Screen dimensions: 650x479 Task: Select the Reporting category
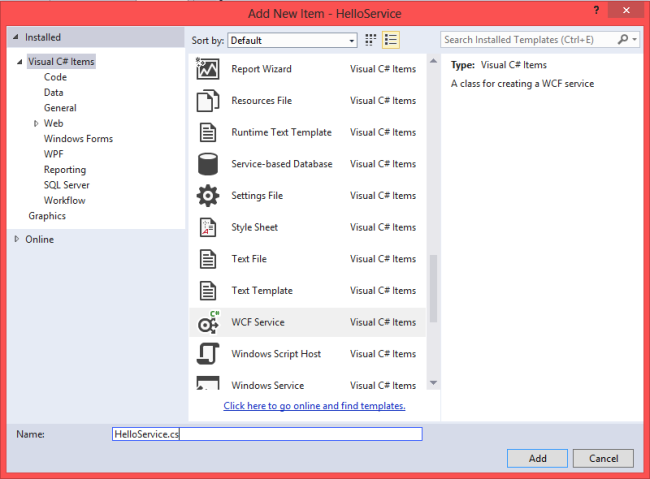pyautogui.click(x=65, y=170)
